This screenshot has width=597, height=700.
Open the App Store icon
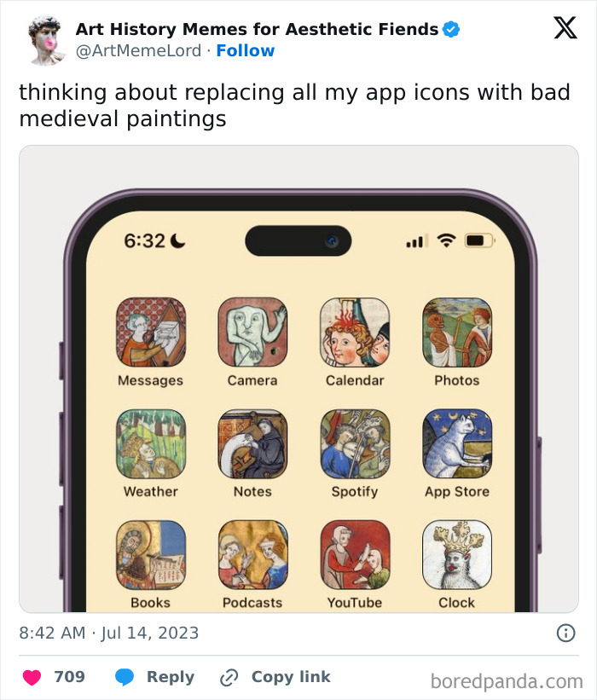point(458,443)
